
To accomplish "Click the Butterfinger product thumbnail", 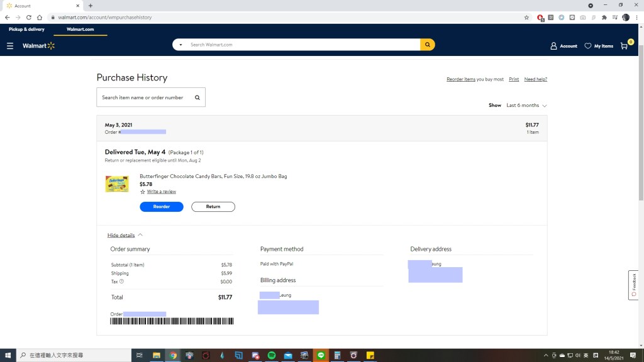I will click(117, 184).
